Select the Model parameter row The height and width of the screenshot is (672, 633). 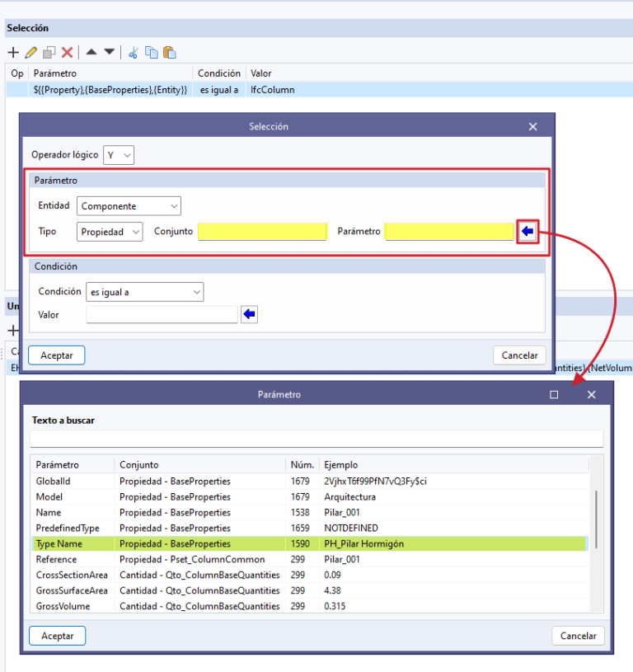(x=310, y=496)
